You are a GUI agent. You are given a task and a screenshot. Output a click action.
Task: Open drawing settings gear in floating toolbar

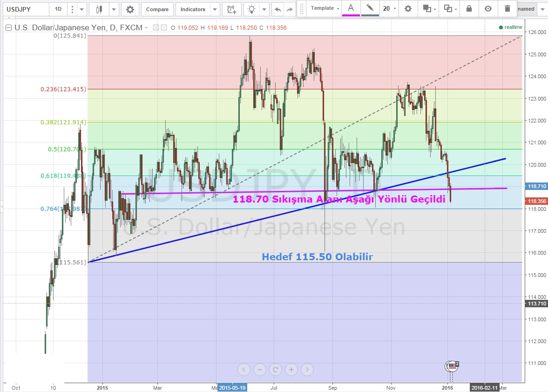tap(408, 8)
